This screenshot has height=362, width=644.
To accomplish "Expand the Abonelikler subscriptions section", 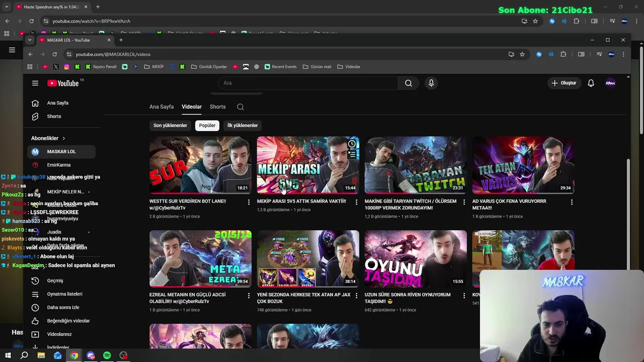I will tap(48, 138).
